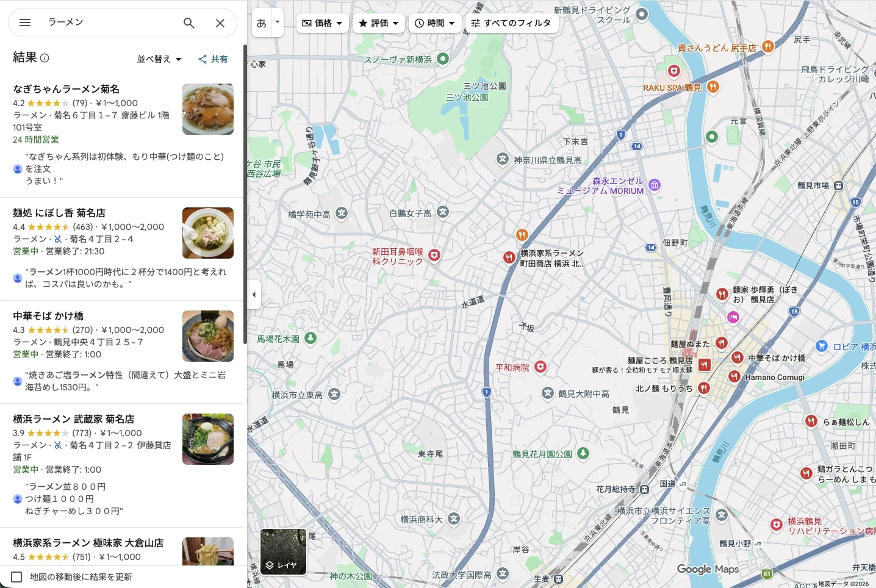
Task: Select the 中華そば かけ橋 listing title
Action: 48,316
